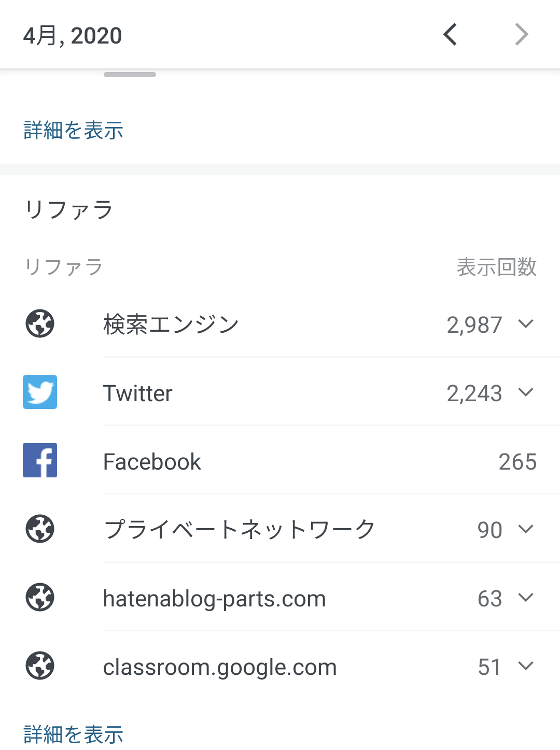560x750 pixels.
Task: Tap the gray scroll indicator bar
Action: point(130,75)
